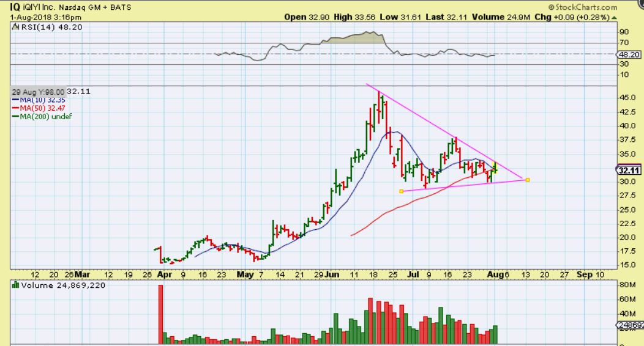Select the left yellow handle of the lower trendline
This screenshot has height=346, width=644.
point(401,191)
